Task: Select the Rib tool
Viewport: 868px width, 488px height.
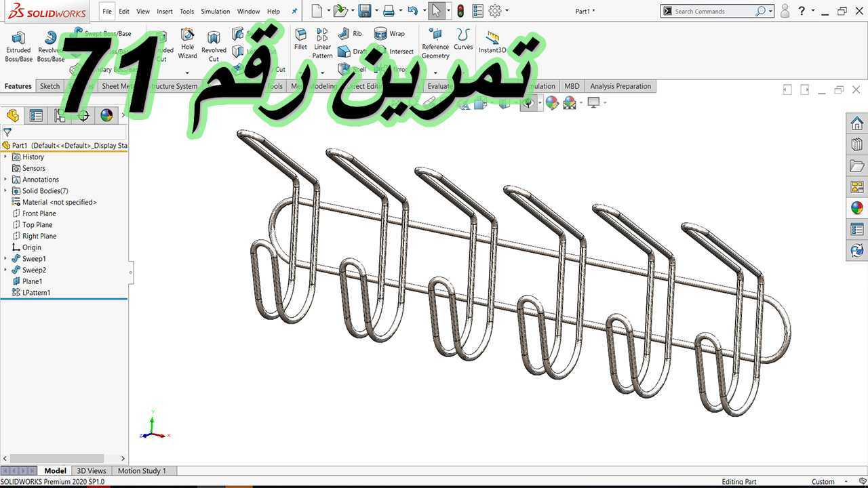Action: tap(350, 33)
